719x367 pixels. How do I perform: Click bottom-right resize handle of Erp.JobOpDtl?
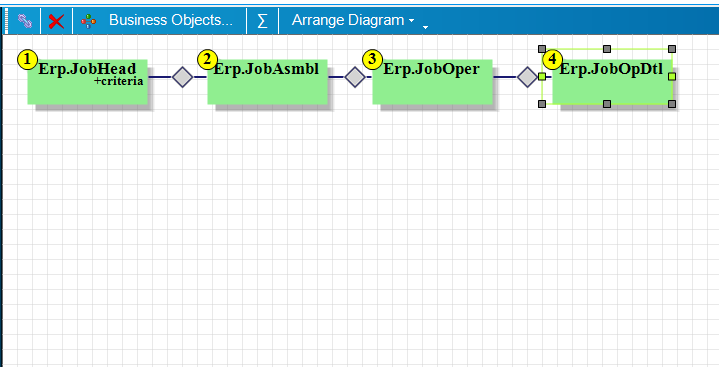(x=672, y=104)
